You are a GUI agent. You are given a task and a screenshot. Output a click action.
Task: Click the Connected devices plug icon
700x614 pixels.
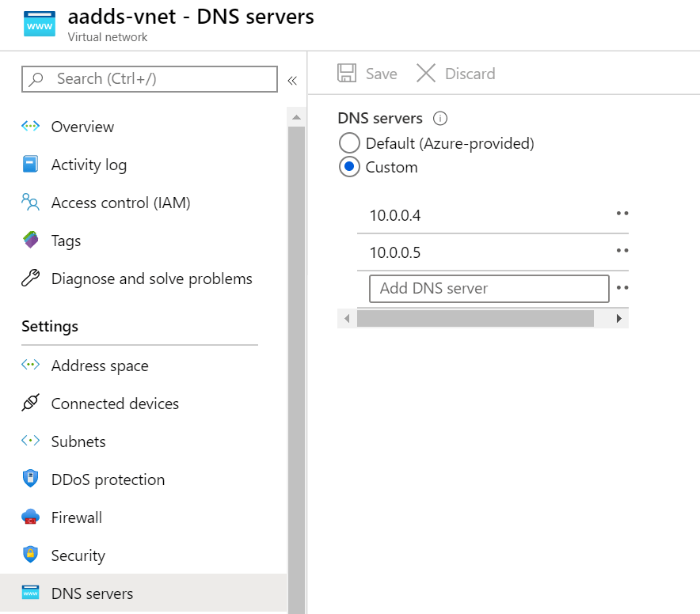click(x=30, y=404)
